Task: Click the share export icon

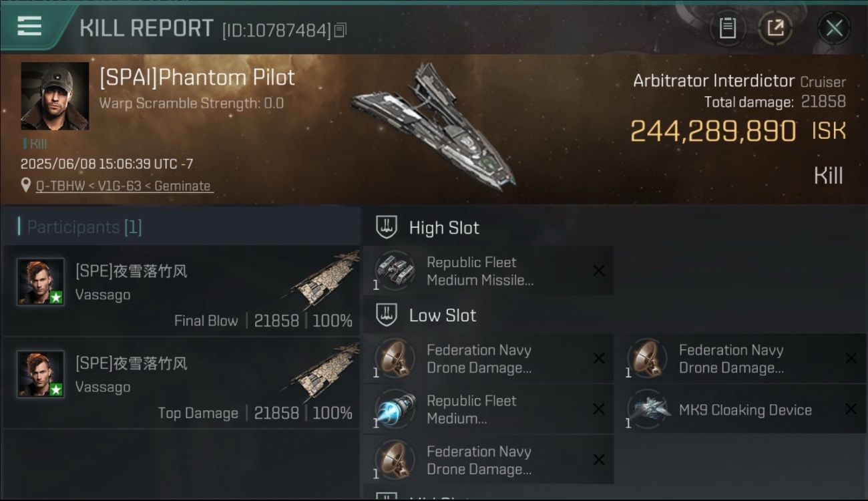Action: [x=775, y=28]
